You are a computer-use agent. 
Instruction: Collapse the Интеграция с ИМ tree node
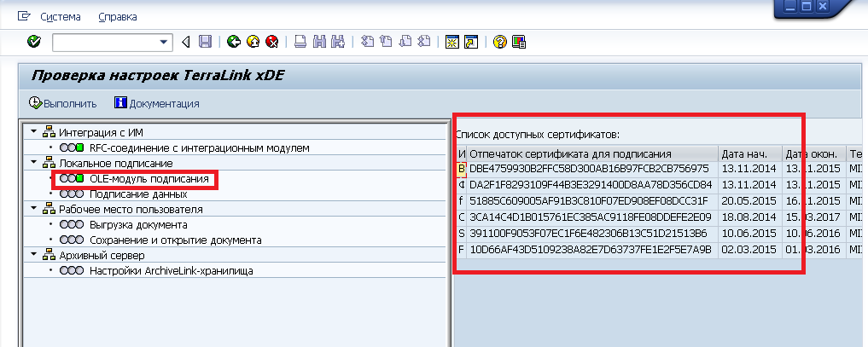pyautogui.click(x=34, y=132)
